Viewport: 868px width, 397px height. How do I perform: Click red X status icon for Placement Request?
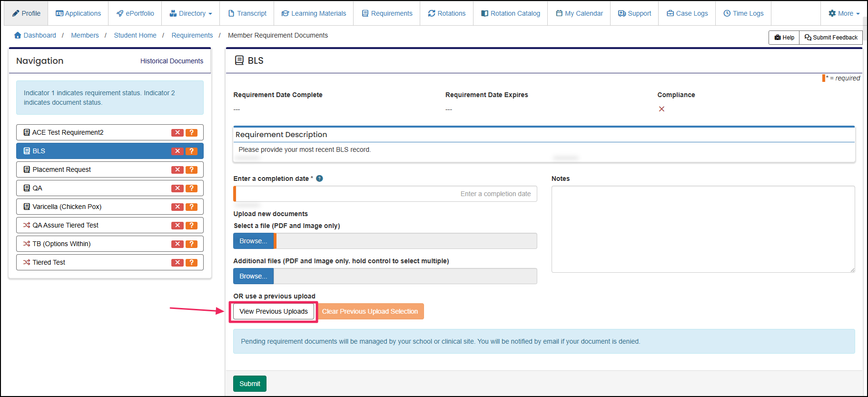point(178,170)
